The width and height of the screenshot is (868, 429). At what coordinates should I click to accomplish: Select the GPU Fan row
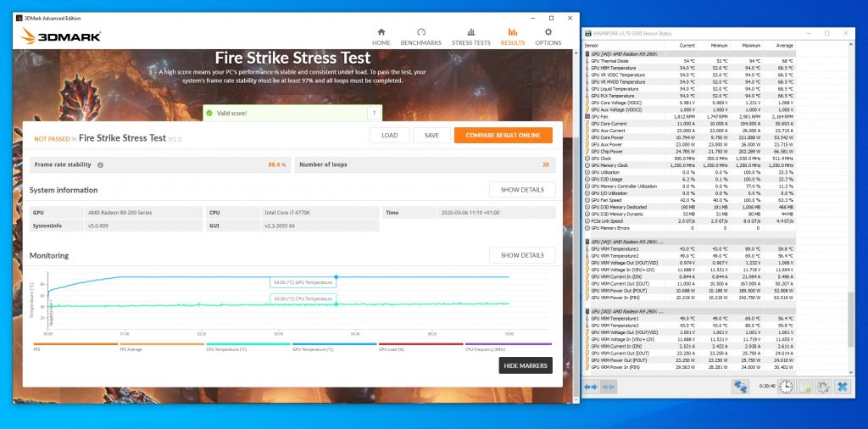click(x=690, y=117)
